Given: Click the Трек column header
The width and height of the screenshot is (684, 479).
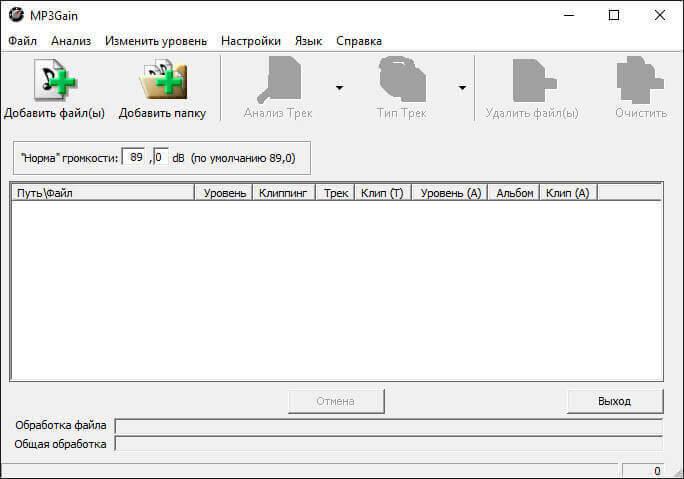Looking at the screenshot, I should 335,193.
